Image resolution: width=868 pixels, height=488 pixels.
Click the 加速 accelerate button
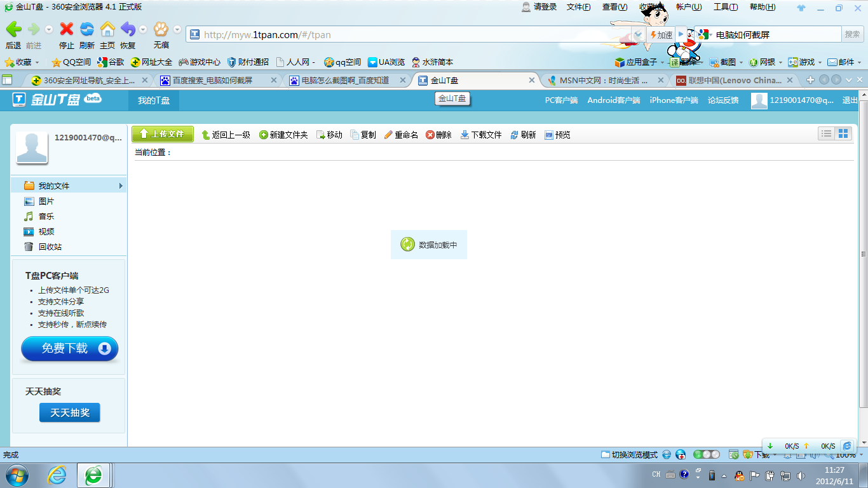pos(661,35)
